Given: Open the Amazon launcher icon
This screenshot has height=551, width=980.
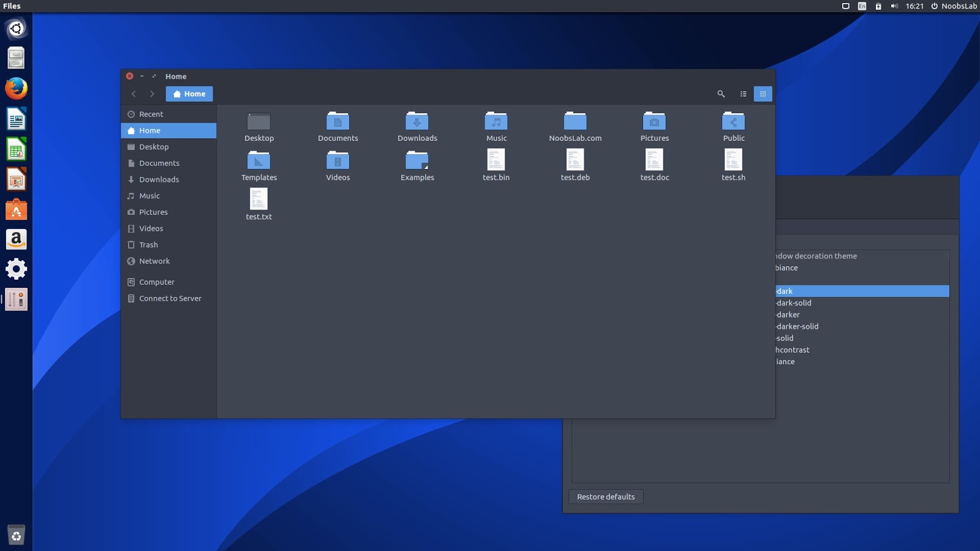Looking at the screenshot, I should pyautogui.click(x=16, y=239).
